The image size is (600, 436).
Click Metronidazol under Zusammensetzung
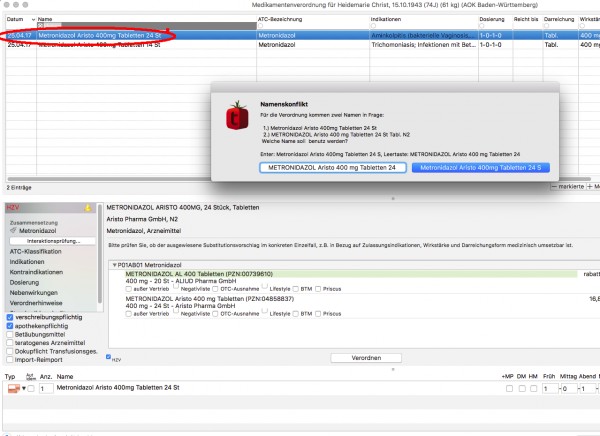pos(38,231)
